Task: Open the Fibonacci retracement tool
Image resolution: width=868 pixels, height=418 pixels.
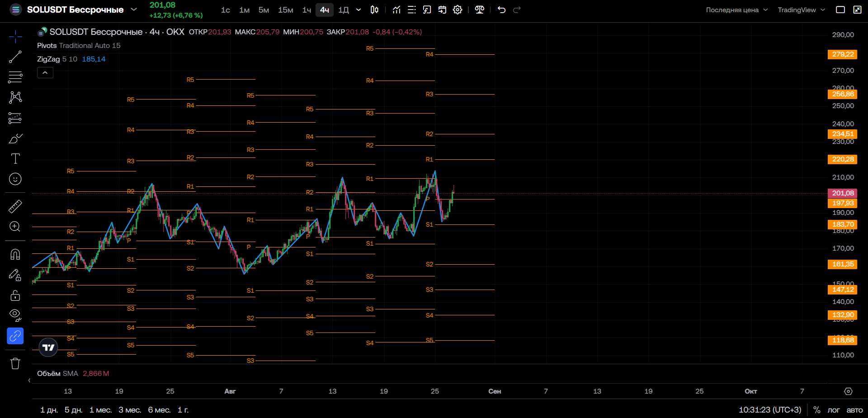Action: click(x=15, y=77)
